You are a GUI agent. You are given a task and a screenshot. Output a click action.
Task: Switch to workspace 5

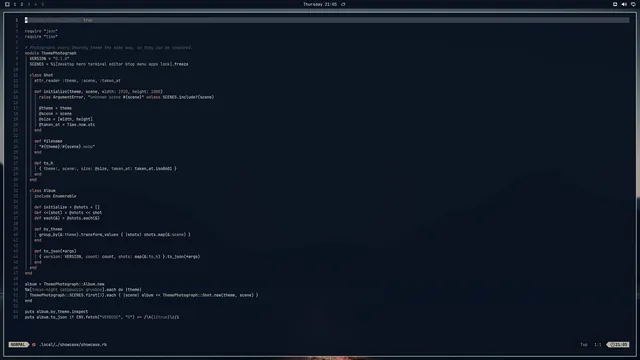42,4
